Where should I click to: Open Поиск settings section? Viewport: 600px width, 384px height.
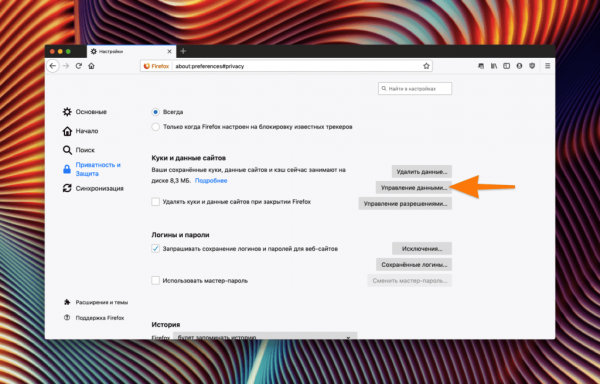[79, 150]
